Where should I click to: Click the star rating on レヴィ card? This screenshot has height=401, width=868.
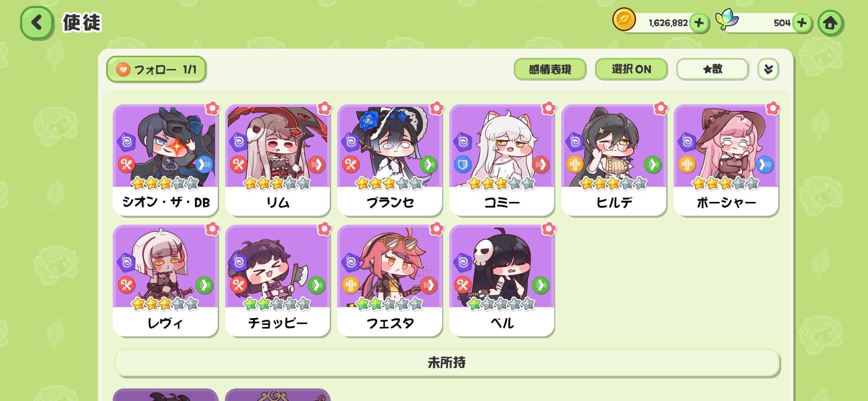(165, 304)
